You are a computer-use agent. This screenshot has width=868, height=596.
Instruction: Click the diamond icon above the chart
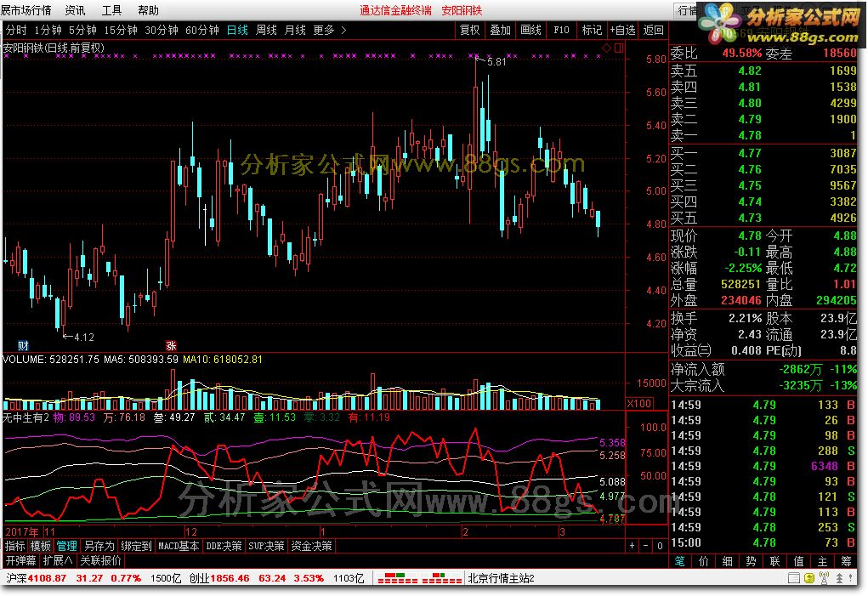click(606, 48)
